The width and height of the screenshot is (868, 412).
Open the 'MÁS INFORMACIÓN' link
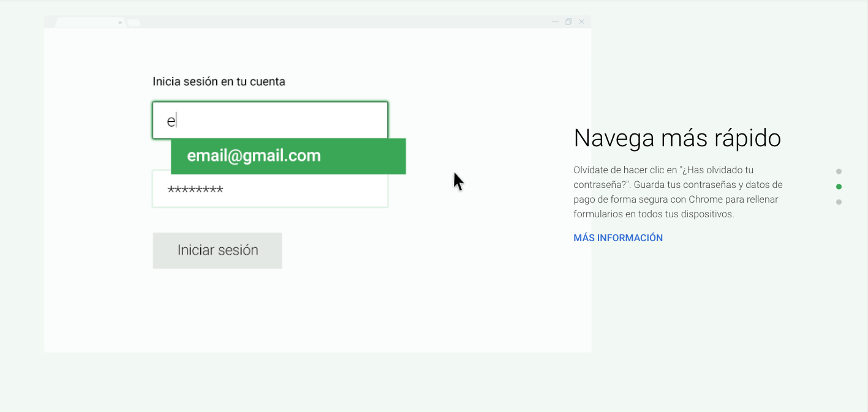pos(618,238)
